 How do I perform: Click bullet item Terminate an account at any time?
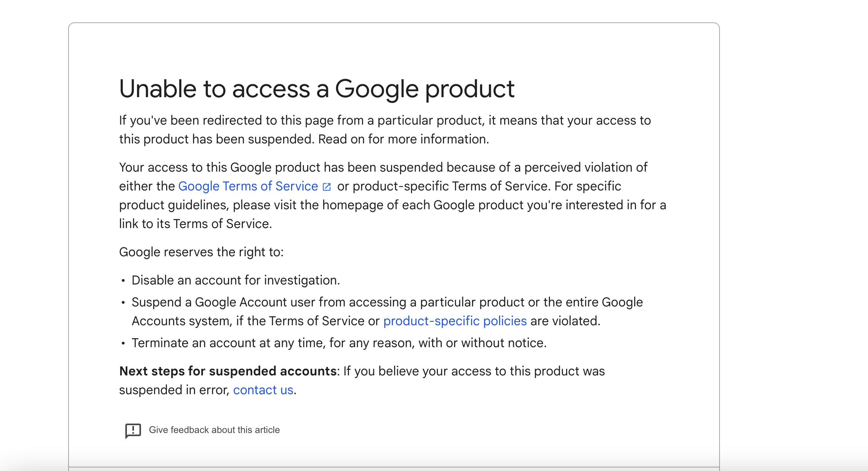click(339, 343)
